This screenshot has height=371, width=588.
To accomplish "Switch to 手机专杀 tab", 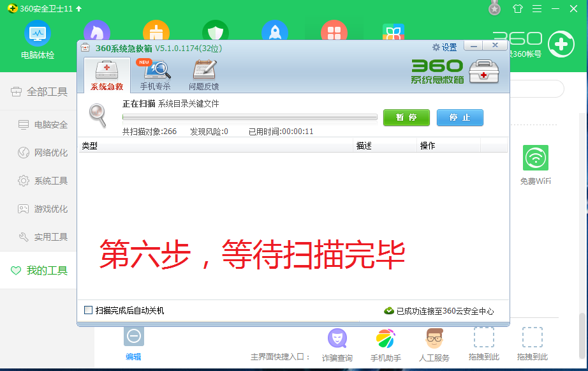I will pos(155,75).
